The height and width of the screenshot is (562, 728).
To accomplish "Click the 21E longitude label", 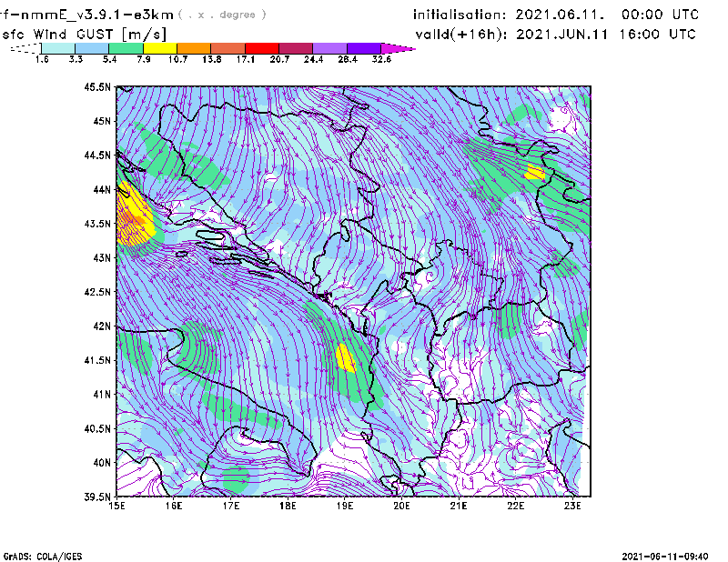I will (459, 506).
